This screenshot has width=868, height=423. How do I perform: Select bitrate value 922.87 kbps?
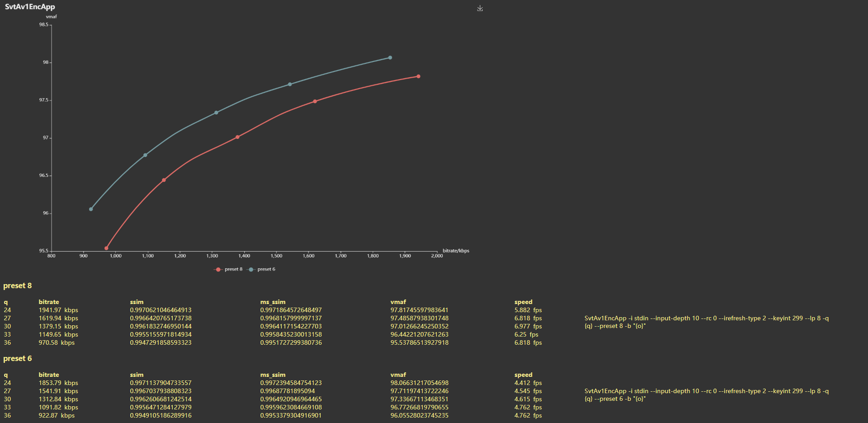[x=57, y=415]
